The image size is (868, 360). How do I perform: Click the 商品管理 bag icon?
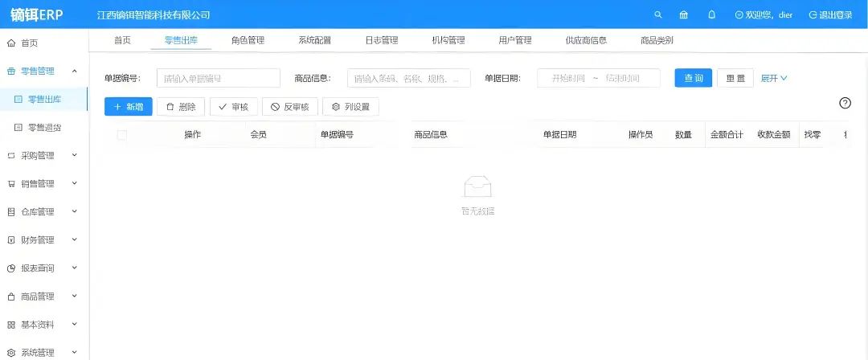[x=11, y=297]
